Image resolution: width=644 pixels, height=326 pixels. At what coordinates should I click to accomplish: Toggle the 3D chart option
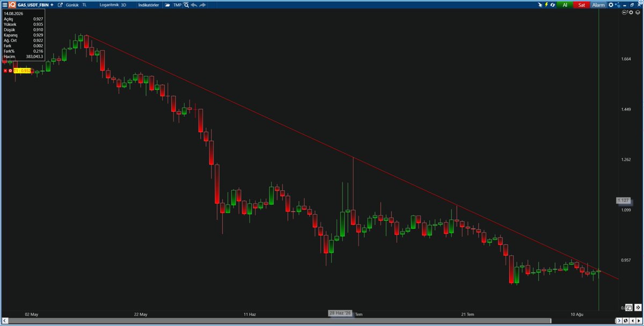coord(124,5)
